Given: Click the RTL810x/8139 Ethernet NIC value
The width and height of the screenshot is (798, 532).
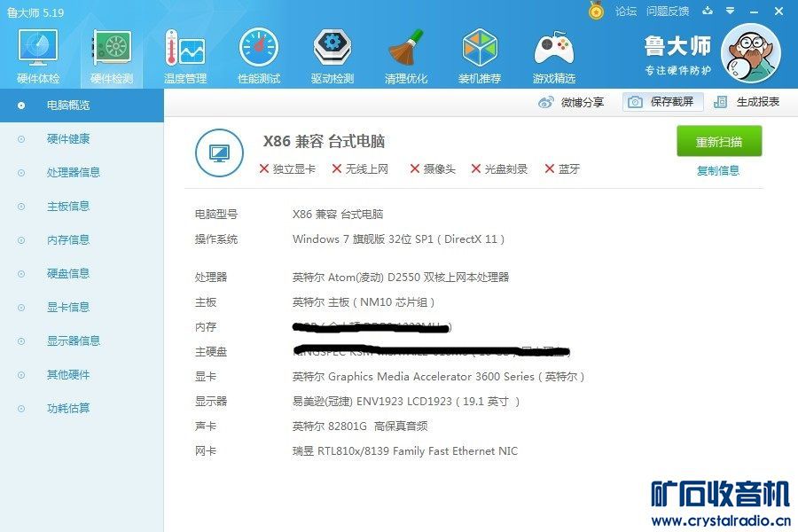Looking at the screenshot, I should coord(405,451).
